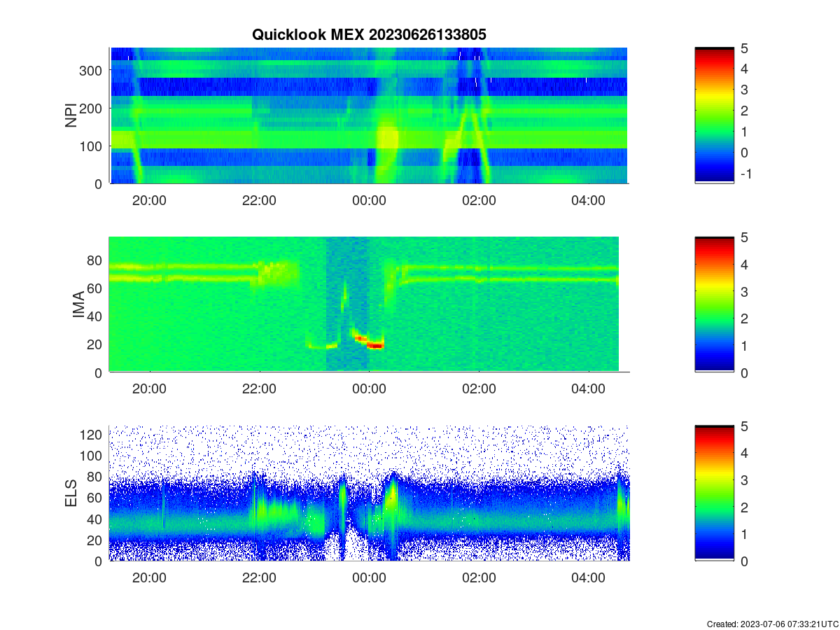Click the 22:00 time tick under IMA panel

[x=259, y=388]
